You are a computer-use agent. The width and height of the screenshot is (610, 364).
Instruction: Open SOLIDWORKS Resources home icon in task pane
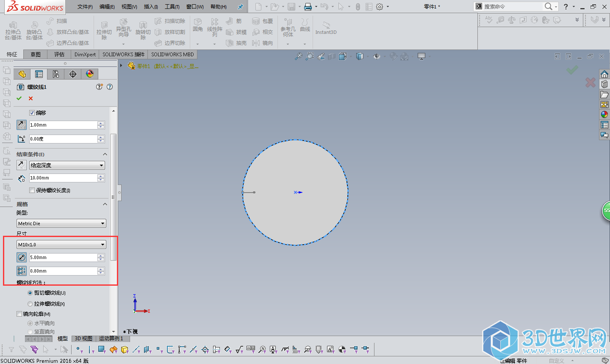[x=604, y=74]
